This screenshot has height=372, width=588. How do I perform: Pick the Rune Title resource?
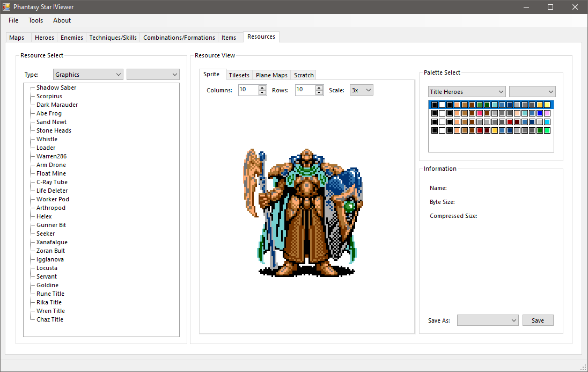[x=50, y=294]
